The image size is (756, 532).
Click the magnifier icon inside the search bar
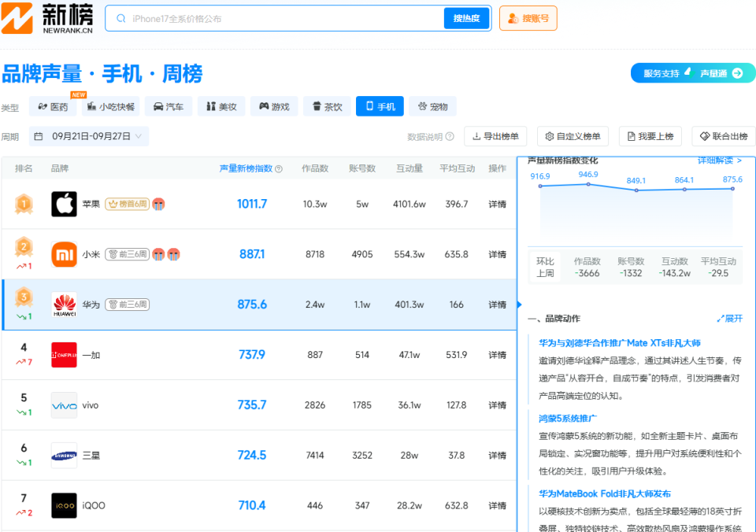click(x=119, y=17)
